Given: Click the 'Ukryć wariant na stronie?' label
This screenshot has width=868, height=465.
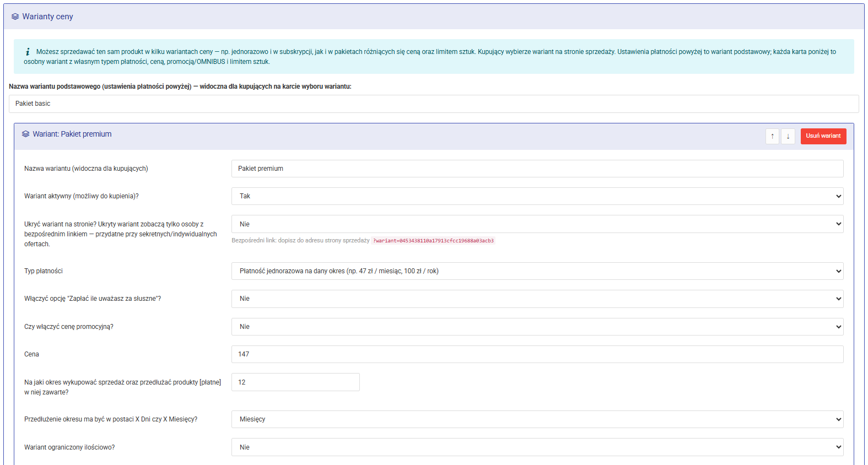Looking at the screenshot, I should [x=121, y=234].
